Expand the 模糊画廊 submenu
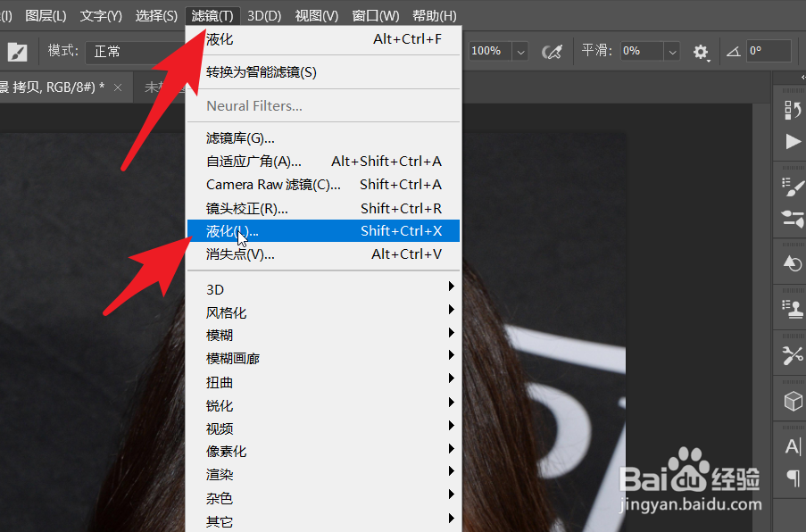Image resolution: width=806 pixels, height=532 pixels. point(323,358)
